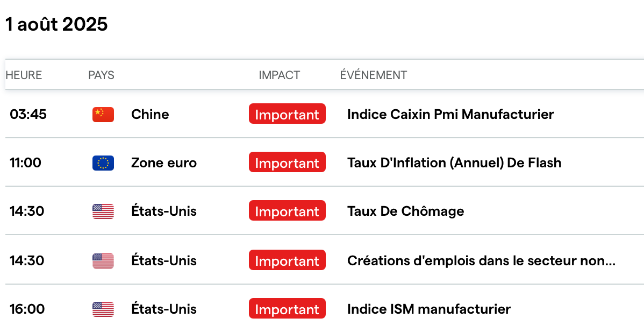Click the US flag in the Indice ISM row
The height and width of the screenshot is (325, 644).
coord(103,309)
